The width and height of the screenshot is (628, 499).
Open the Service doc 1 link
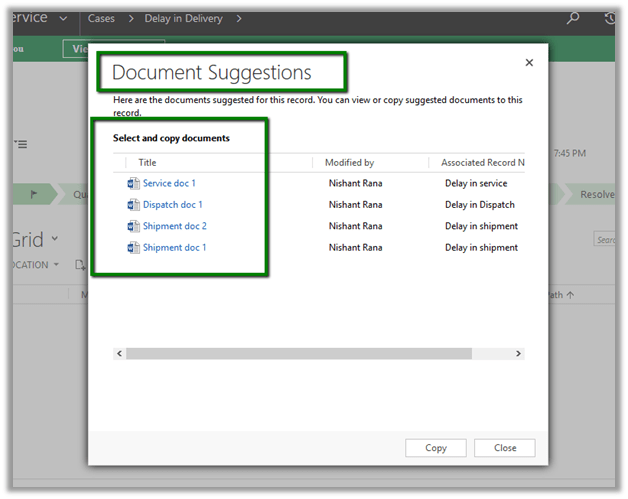click(169, 184)
